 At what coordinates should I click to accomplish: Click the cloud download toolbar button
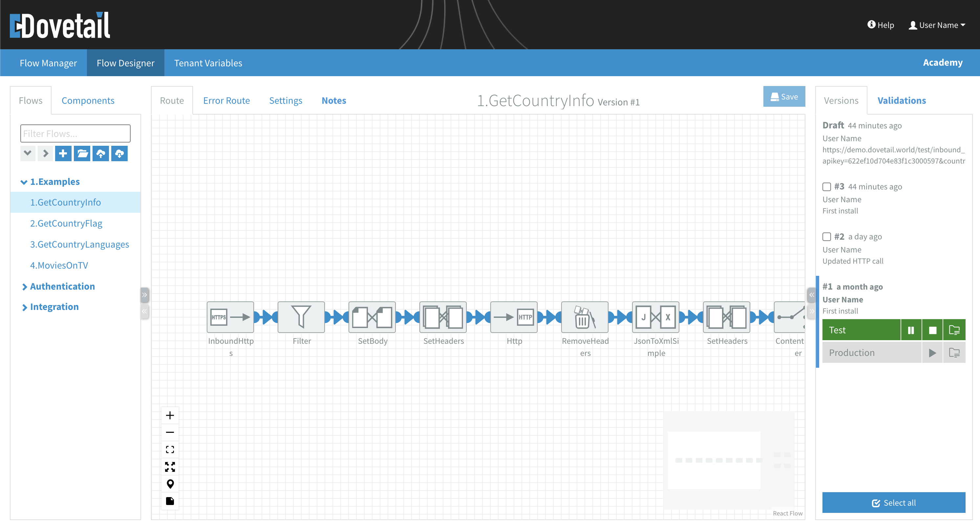119,153
